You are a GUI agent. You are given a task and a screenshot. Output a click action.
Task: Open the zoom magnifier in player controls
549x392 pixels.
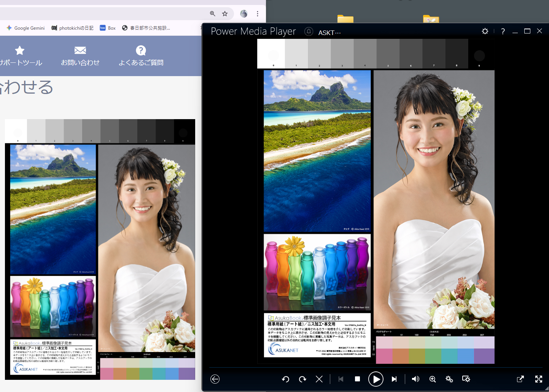(x=433, y=379)
